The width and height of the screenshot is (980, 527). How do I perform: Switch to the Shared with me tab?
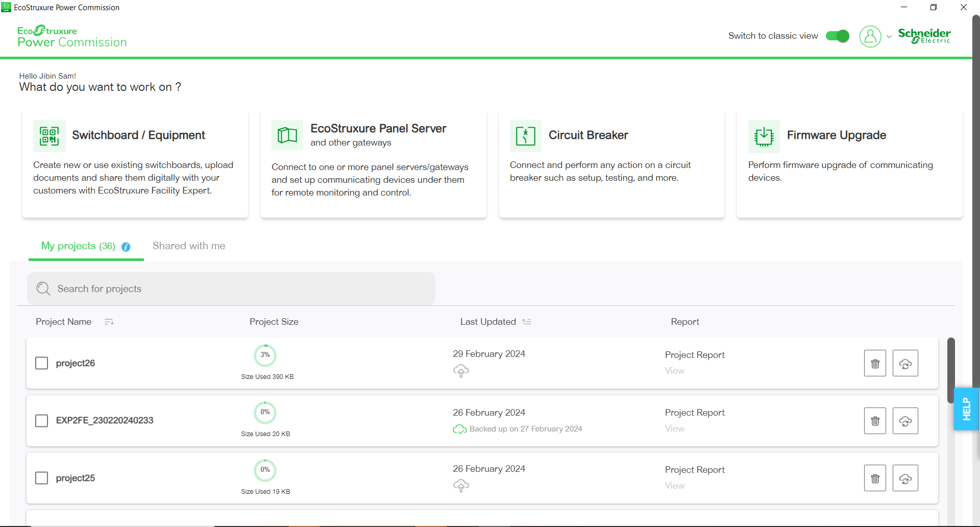(189, 246)
